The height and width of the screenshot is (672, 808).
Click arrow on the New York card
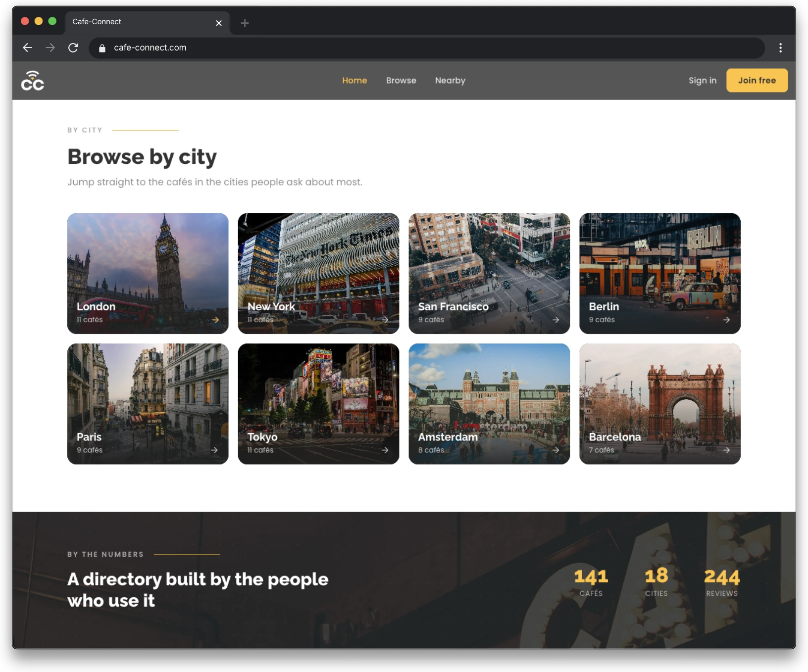point(385,320)
